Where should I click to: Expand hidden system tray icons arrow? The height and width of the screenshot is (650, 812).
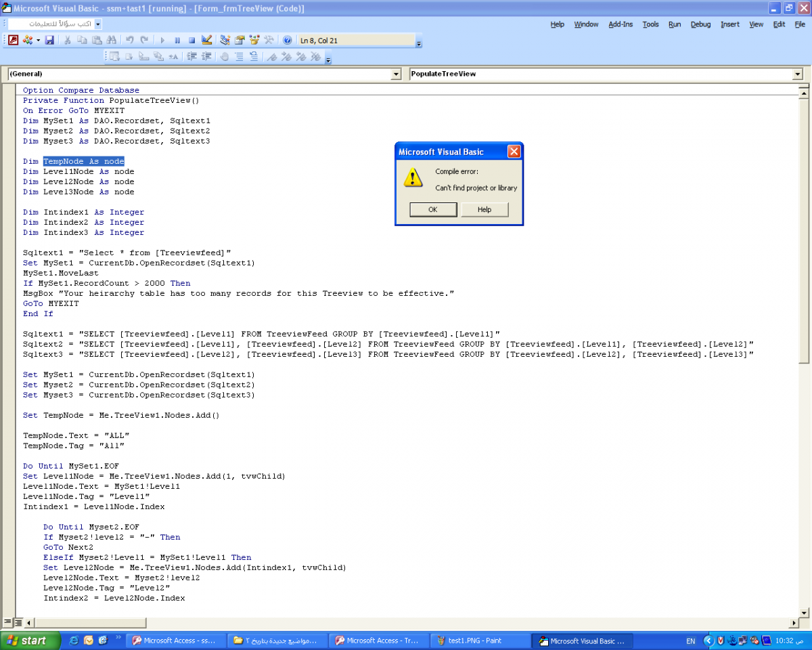709,641
